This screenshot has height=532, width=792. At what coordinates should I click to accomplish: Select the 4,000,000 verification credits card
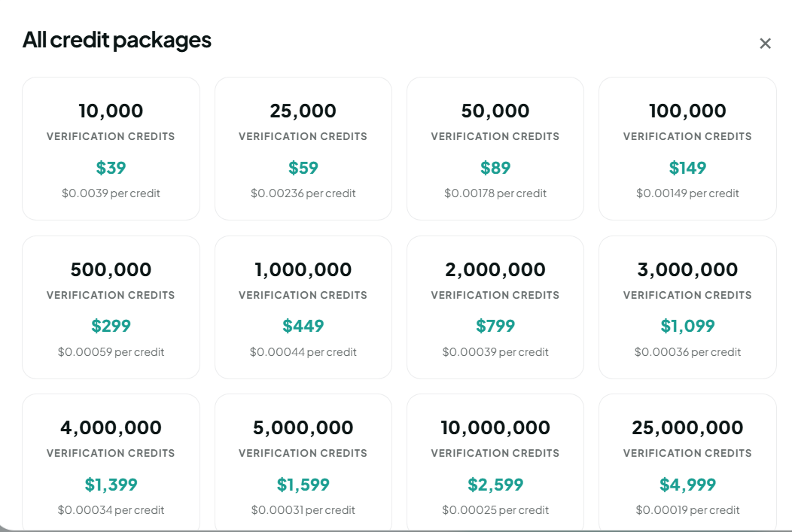pos(111,462)
